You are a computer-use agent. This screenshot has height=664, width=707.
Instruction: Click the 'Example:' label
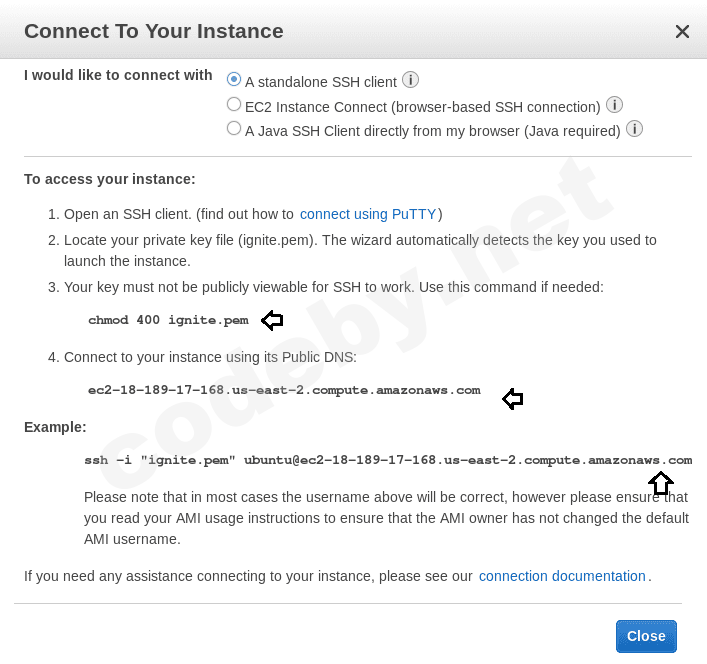[x=55, y=427]
